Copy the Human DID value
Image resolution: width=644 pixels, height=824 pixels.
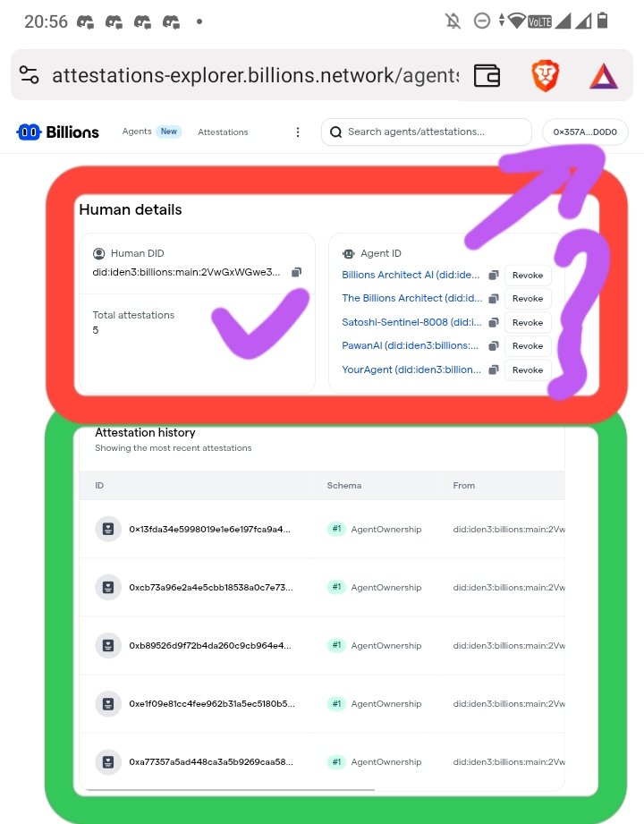(297, 272)
